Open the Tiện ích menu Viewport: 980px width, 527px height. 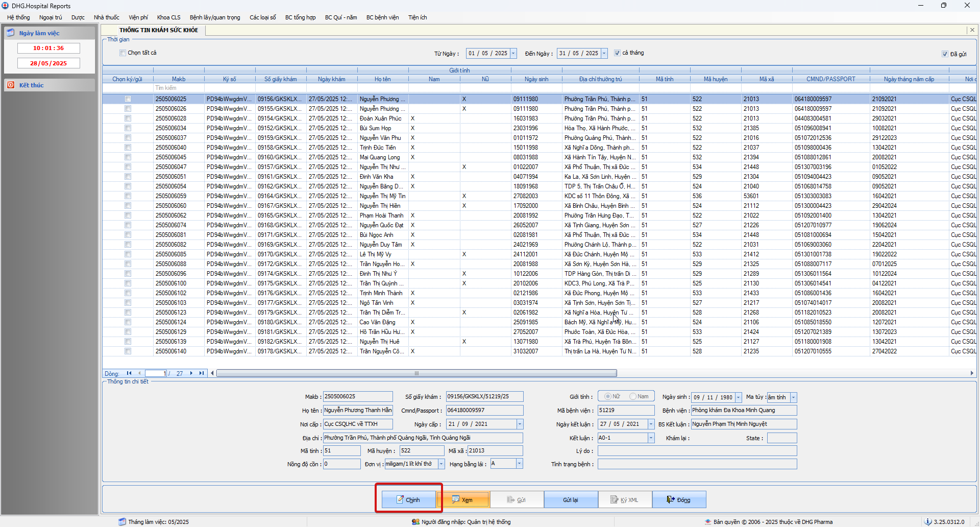pyautogui.click(x=418, y=17)
